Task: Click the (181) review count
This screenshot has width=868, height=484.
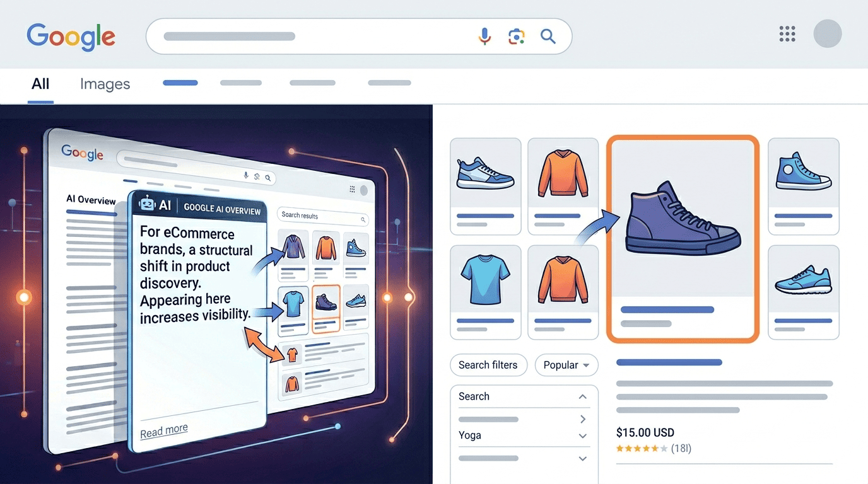Action: pyautogui.click(x=681, y=449)
